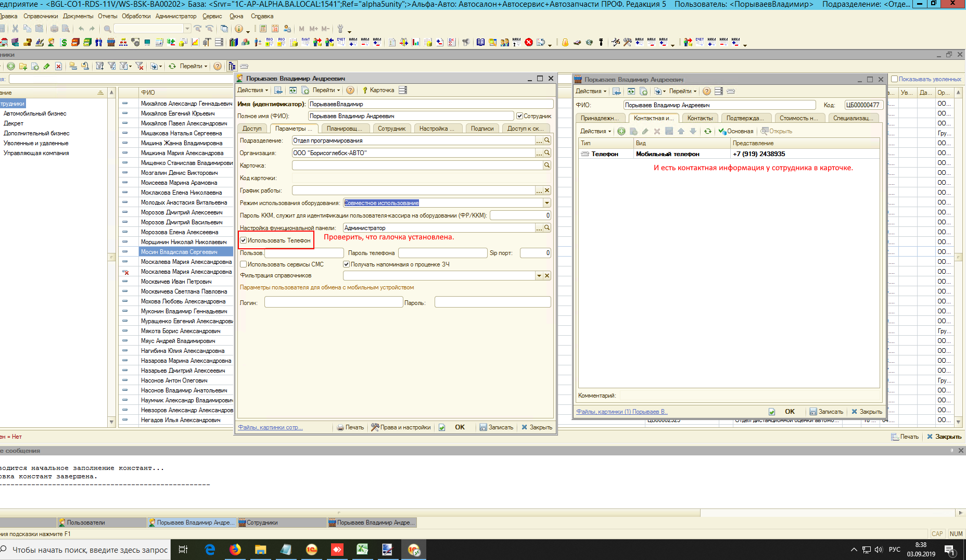This screenshot has height=560, width=966.
Task: Enable Использовать сервисы СМС checkbox
Action: click(244, 264)
